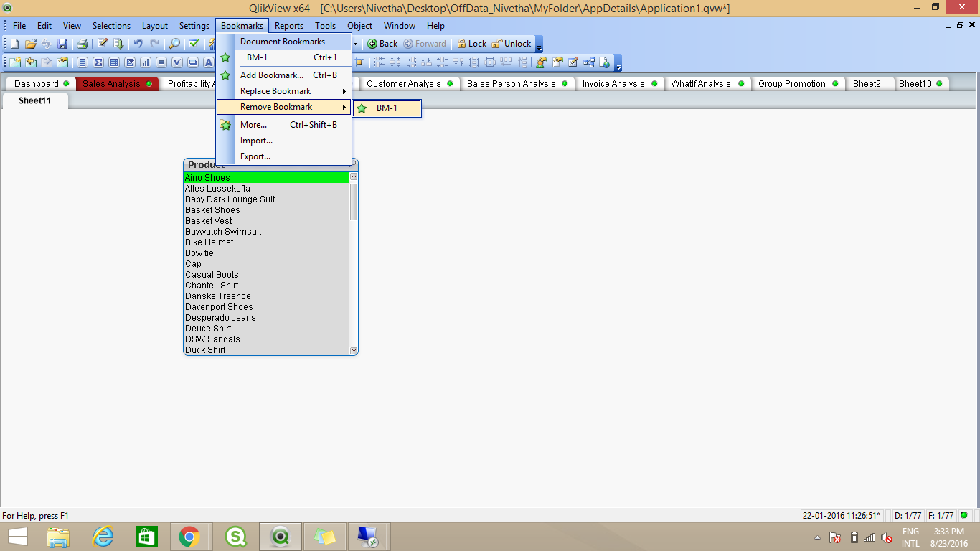Select Bike Helmet in Product list
980x551 pixels.
click(267, 242)
